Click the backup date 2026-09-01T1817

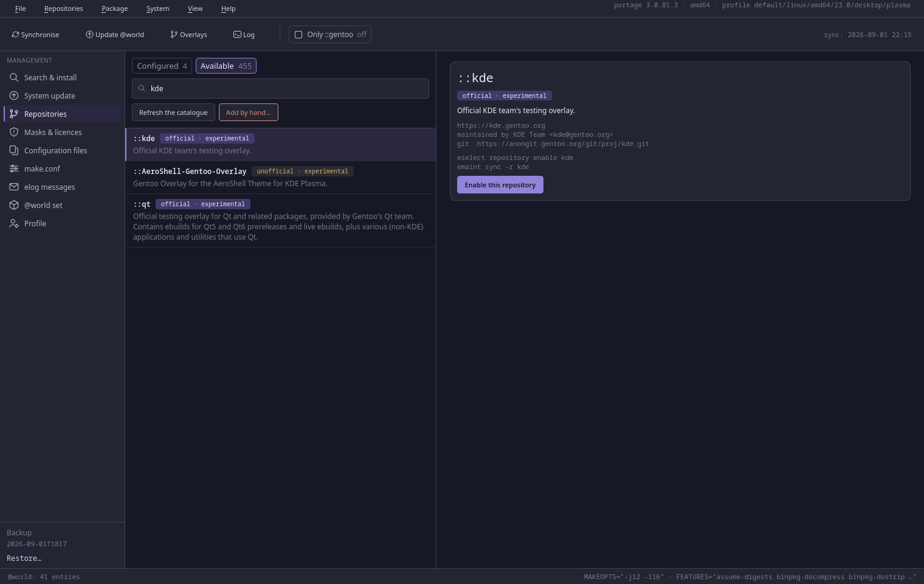tap(36, 544)
